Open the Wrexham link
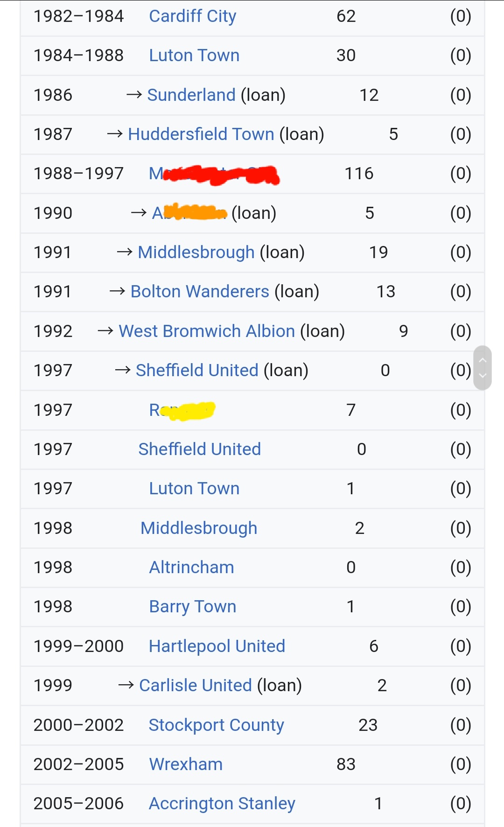This screenshot has height=827, width=504. click(186, 764)
